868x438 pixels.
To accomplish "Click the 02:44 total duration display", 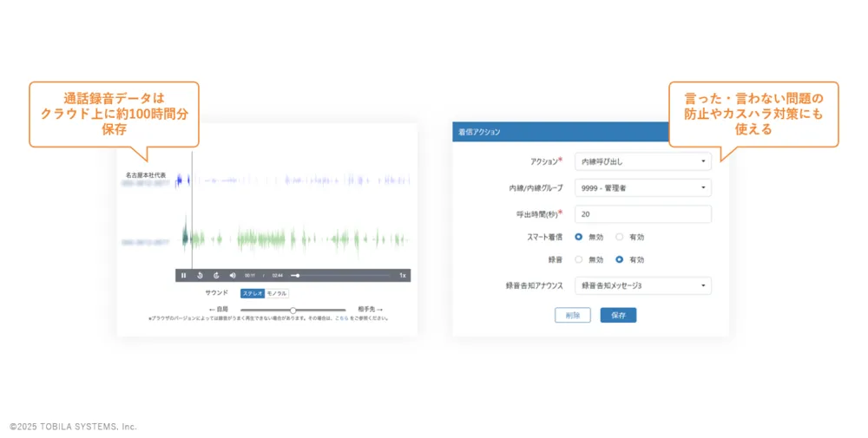I will 278,276.
